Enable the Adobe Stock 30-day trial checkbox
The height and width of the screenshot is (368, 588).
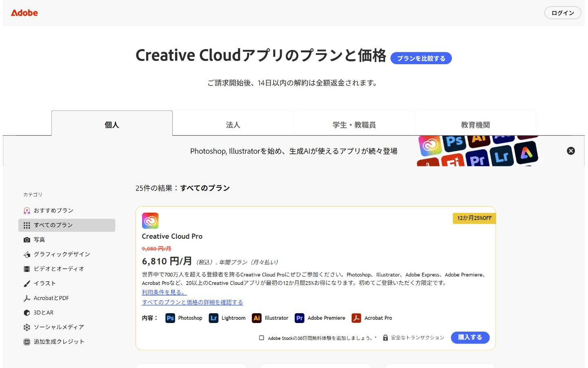(262, 338)
